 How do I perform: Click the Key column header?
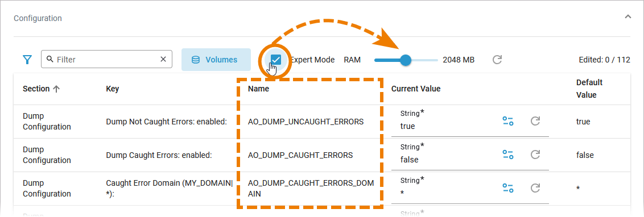(x=112, y=89)
